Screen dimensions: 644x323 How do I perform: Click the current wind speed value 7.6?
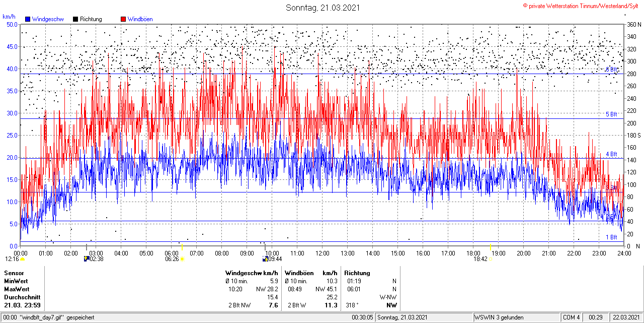tap(273, 305)
